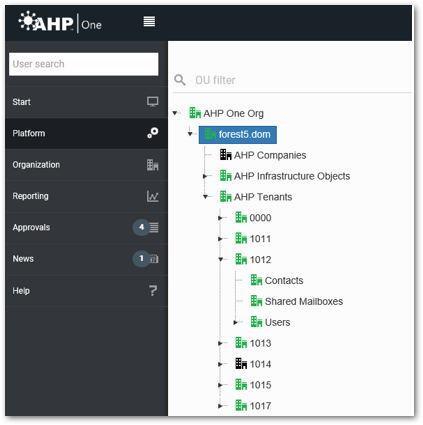Select the 1013 label
This screenshot has width=423, height=425.
[x=260, y=343]
